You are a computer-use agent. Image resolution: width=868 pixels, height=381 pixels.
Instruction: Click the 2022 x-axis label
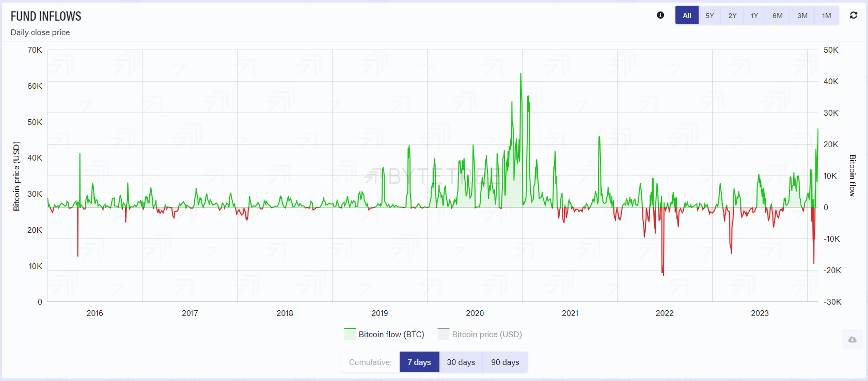click(665, 313)
